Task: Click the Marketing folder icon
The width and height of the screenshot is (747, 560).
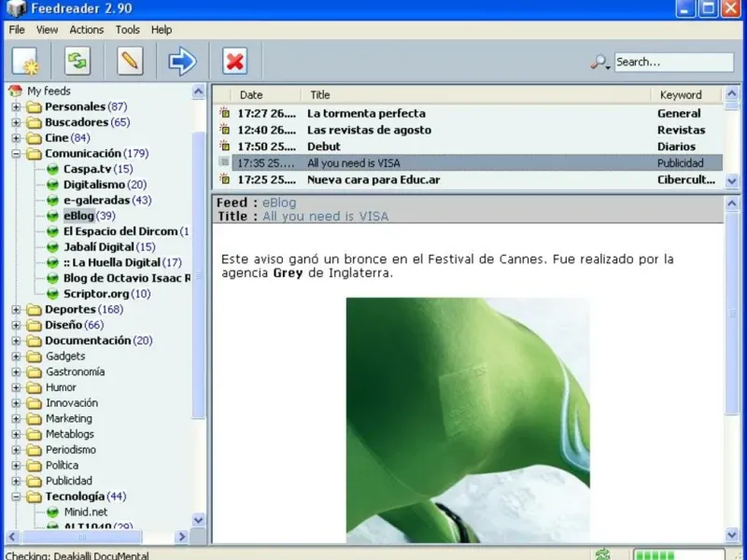Action: coord(34,419)
